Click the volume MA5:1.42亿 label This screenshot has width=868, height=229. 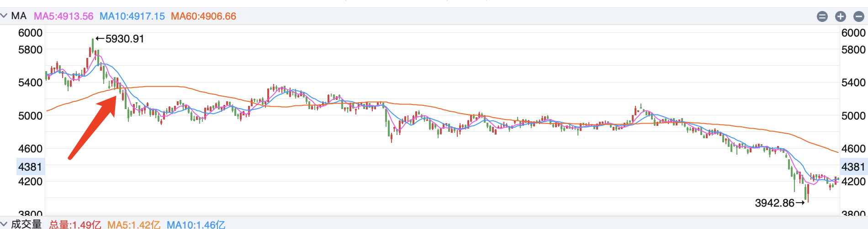(134, 224)
